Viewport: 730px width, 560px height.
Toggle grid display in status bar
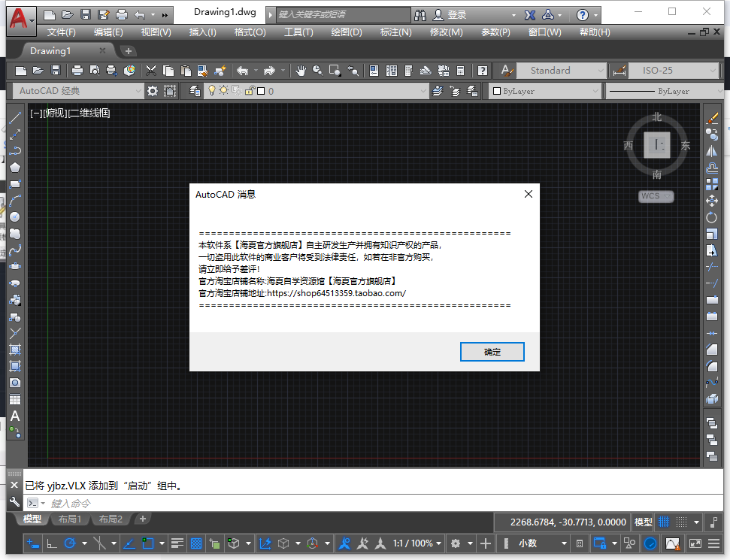[x=663, y=522]
